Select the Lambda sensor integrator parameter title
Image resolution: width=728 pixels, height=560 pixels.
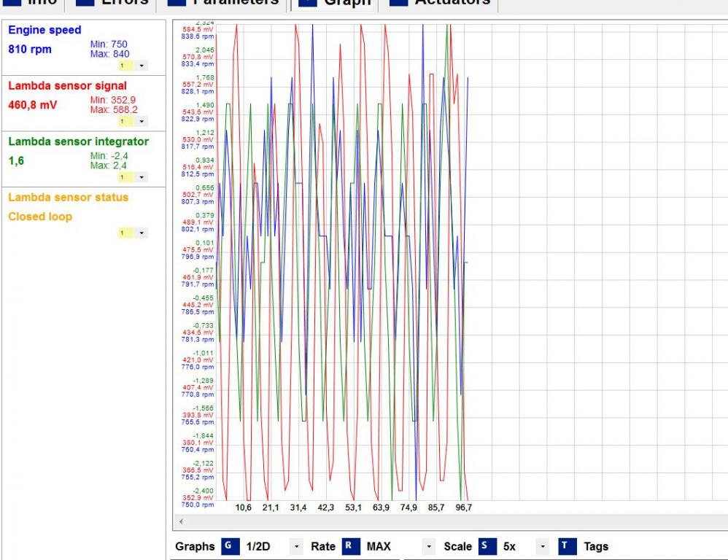pyautogui.click(x=79, y=141)
